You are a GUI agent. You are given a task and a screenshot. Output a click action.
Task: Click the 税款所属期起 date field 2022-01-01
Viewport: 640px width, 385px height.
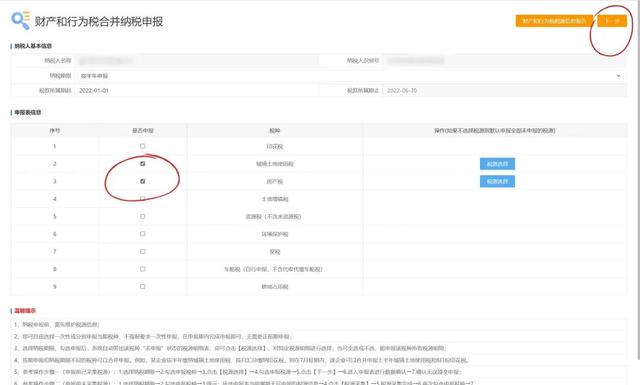pos(197,91)
